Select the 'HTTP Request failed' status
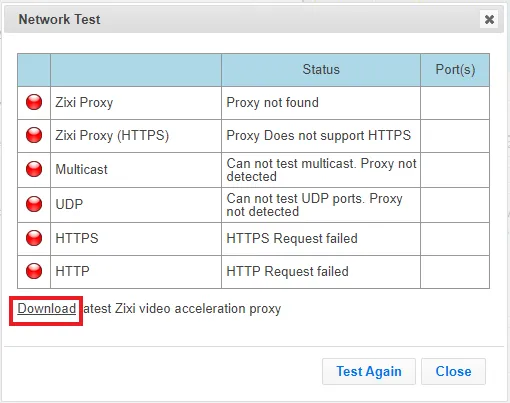 pos(287,271)
